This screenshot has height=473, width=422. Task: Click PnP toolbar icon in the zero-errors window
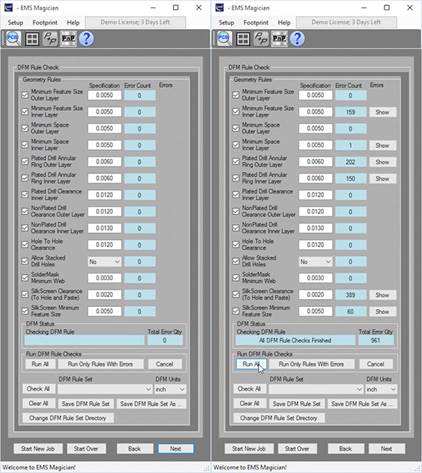(x=68, y=39)
